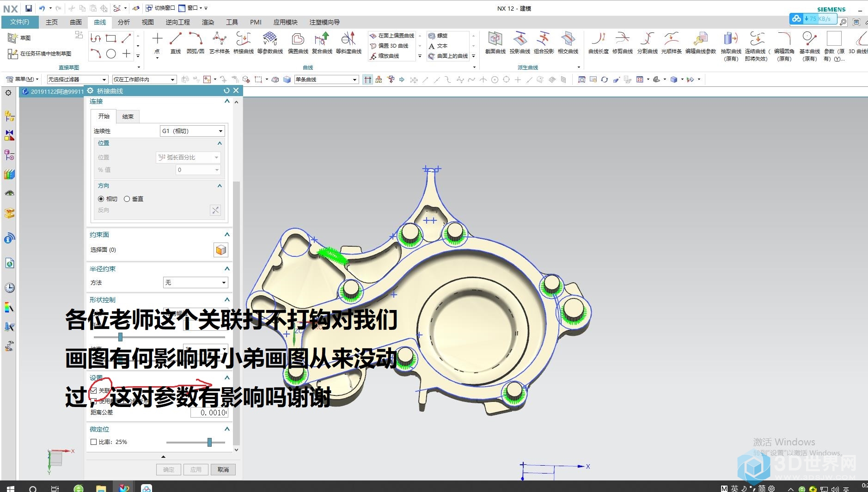Reset the 桥接曲线 dialog with reset icon
The width and height of the screenshot is (868, 492).
[x=226, y=91]
